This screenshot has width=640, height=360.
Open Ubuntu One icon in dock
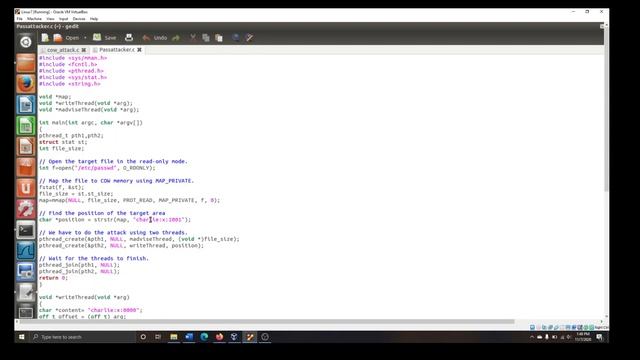point(26,188)
